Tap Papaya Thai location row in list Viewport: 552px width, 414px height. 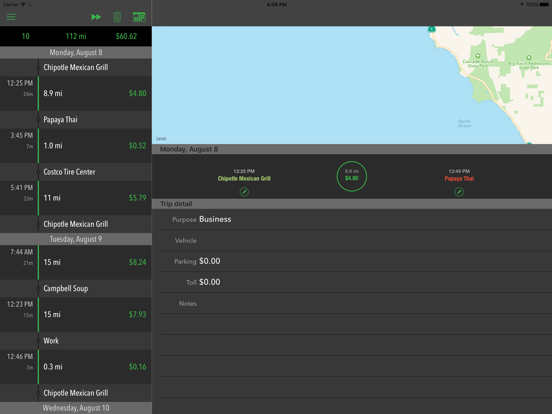76,120
